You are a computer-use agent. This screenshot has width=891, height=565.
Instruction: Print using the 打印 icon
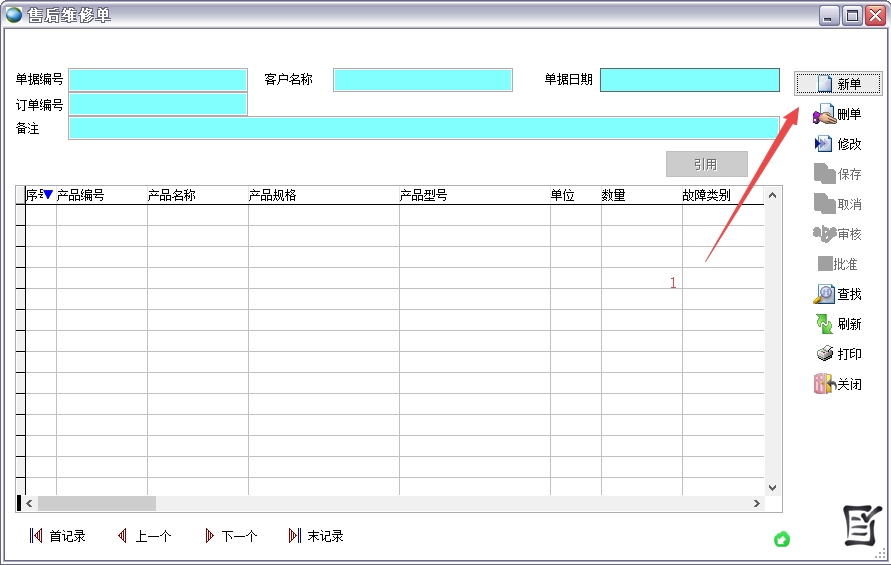click(x=824, y=354)
